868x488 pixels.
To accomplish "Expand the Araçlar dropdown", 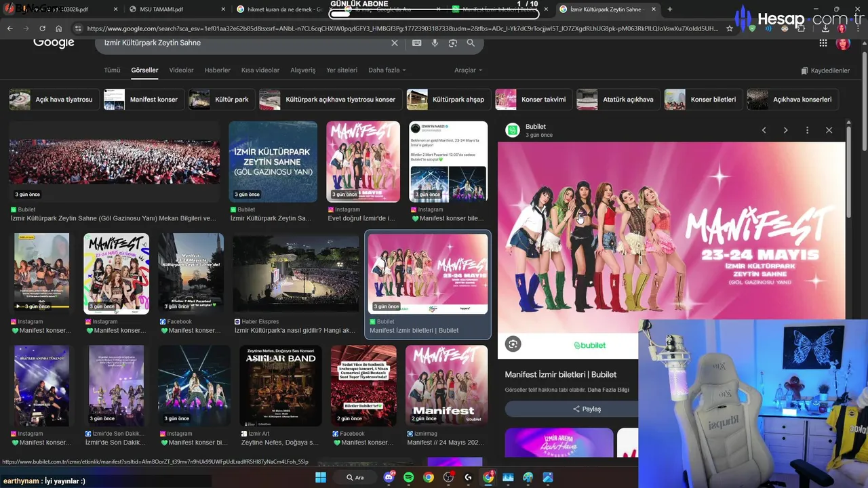I will (x=468, y=70).
